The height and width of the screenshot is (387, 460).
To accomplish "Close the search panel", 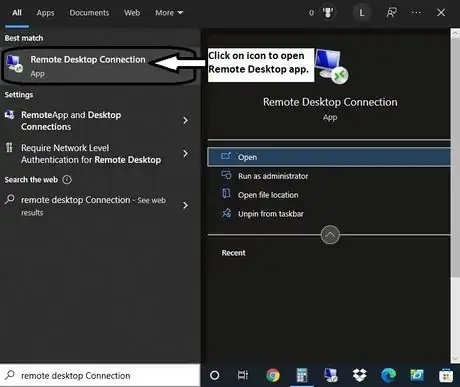I will (x=441, y=13).
